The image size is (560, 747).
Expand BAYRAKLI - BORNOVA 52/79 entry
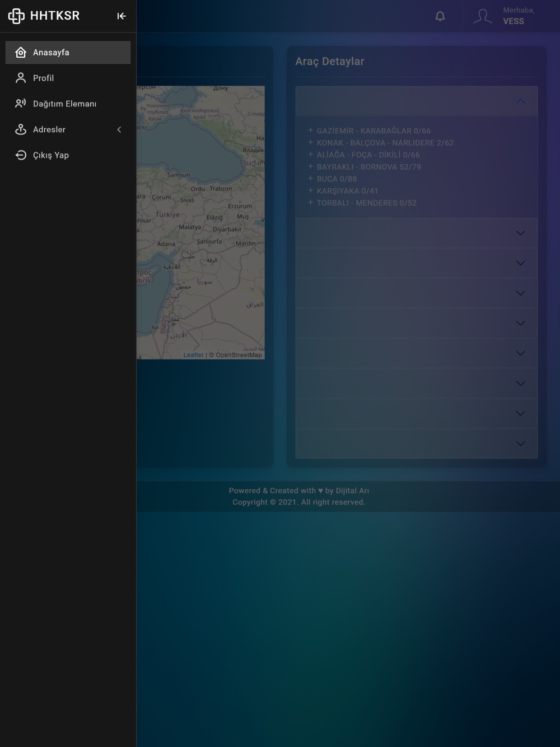click(x=311, y=167)
